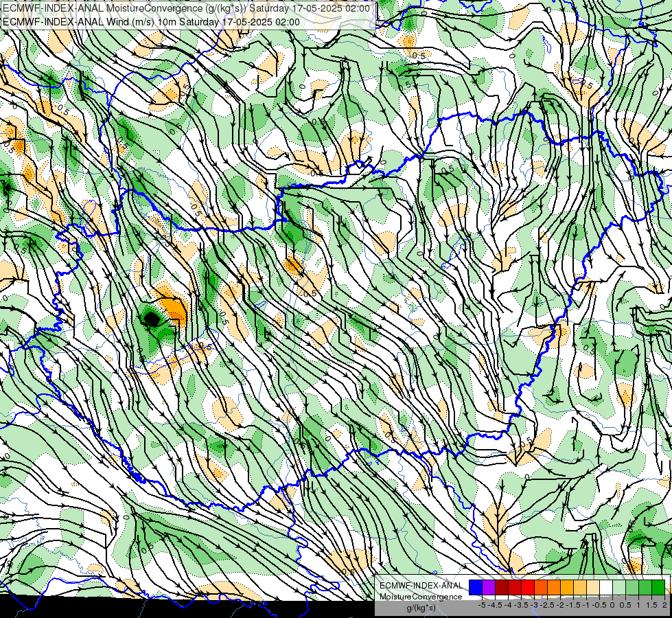
Task: Select bright red swatch between -3.5 and -3
Action: coord(528,588)
